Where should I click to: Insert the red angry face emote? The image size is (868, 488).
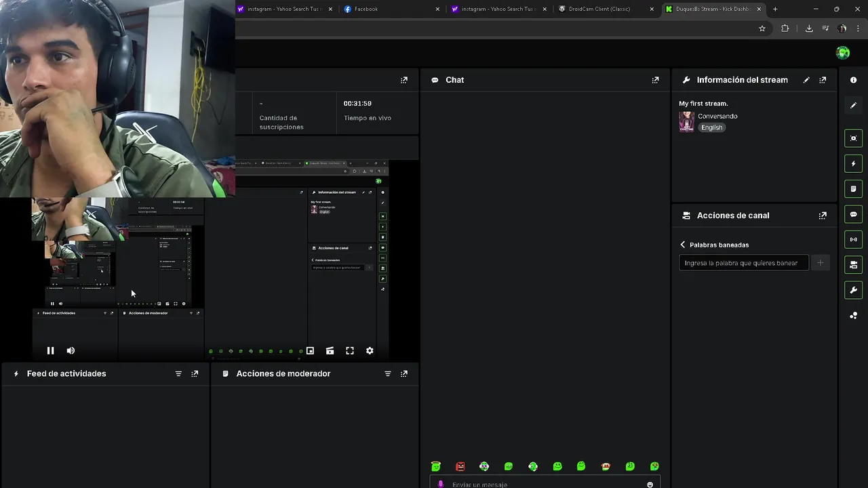point(460,466)
